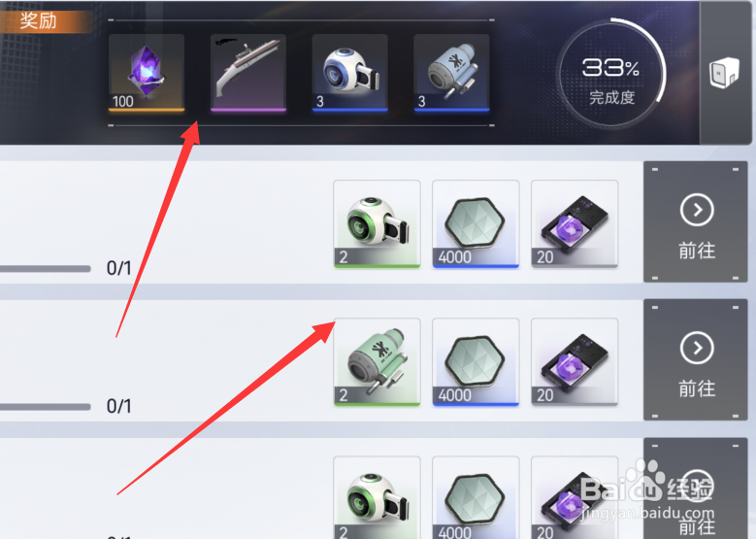The image size is (756, 539).
Task: Select the shotgun weapon reward icon
Action: (248, 73)
